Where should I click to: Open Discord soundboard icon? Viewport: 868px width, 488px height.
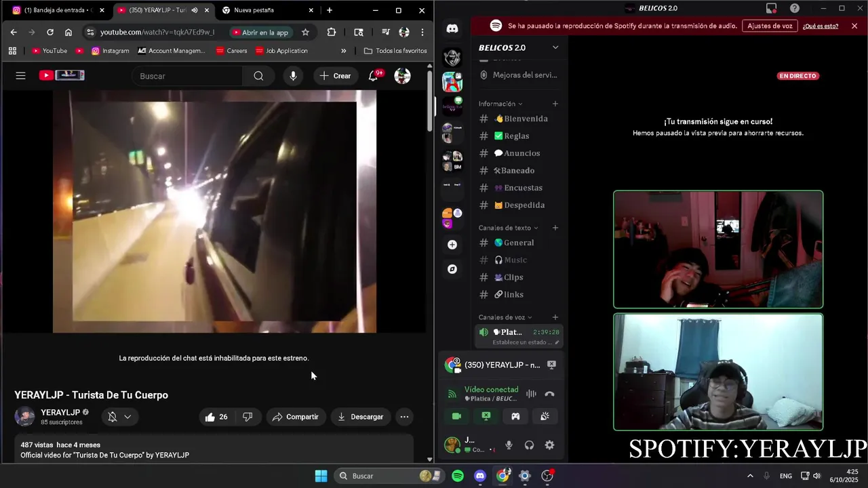(x=545, y=416)
